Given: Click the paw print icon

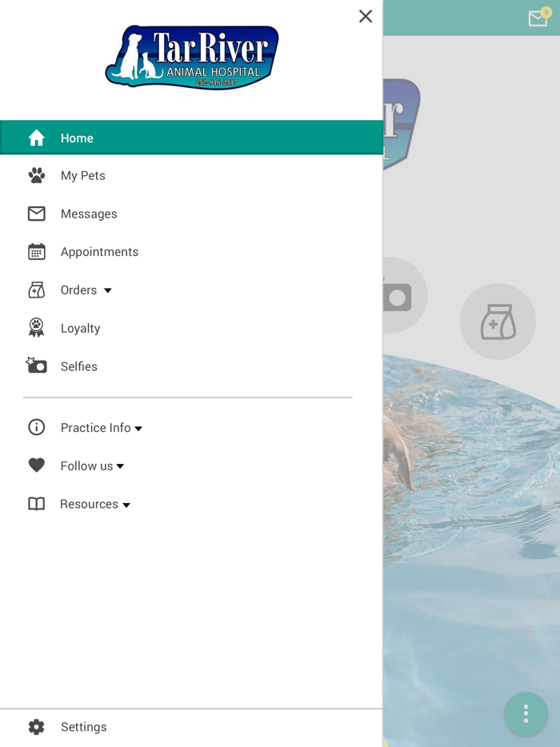Looking at the screenshot, I should (36, 176).
